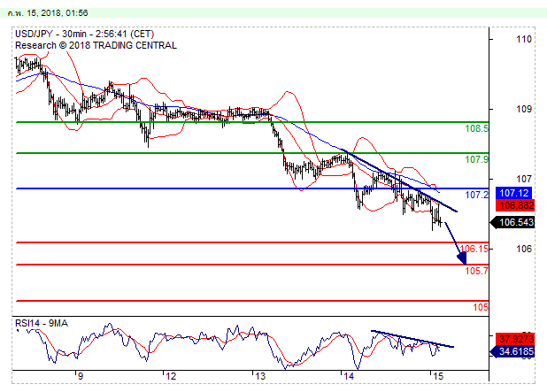Viewport: 547px width, 392px height.
Task: Click the Research 2018 TRADING CENTRAL text
Action: (x=96, y=45)
